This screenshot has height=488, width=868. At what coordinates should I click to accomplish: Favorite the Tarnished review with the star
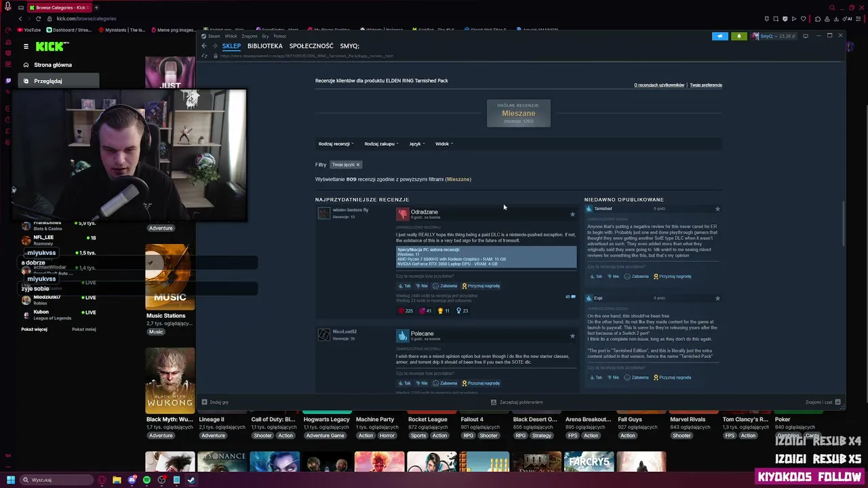pyautogui.click(x=717, y=209)
